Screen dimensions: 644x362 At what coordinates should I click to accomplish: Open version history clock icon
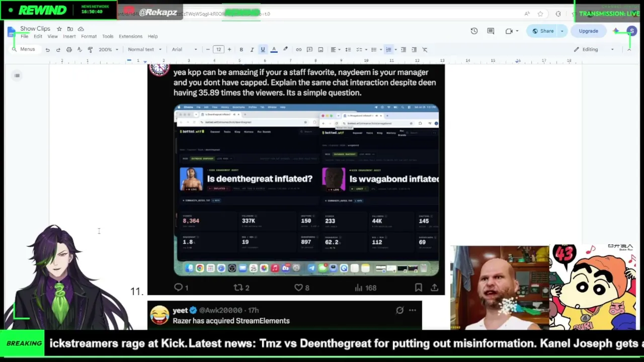474,31
